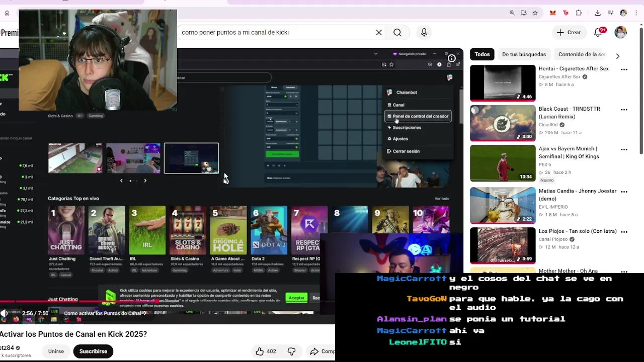Viewport: 644px width, 362px height.
Task: Click the YouTube search magnifier button
Action: point(397,32)
